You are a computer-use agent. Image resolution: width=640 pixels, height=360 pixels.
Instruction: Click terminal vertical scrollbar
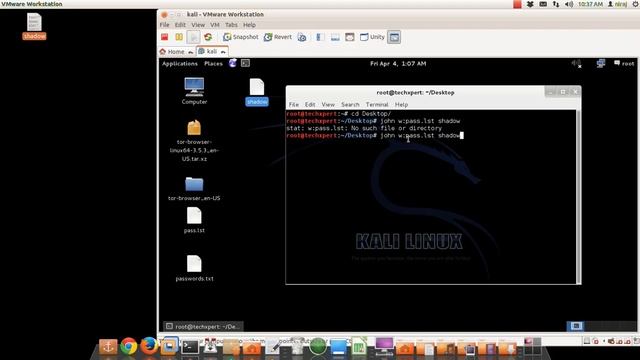coord(578,196)
